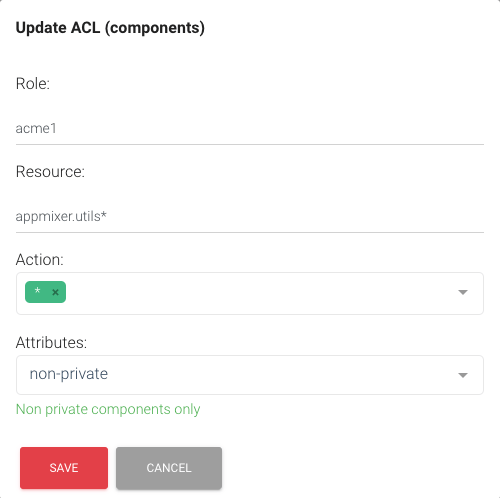Place cursor in appmixer.utils* resource text
This screenshot has height=498, width=500.
[x=61, y=217]
